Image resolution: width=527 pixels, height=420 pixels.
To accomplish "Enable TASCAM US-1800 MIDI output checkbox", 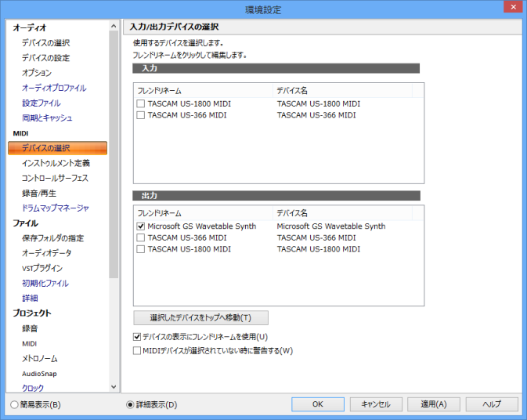I will click(x=141, y=249).
